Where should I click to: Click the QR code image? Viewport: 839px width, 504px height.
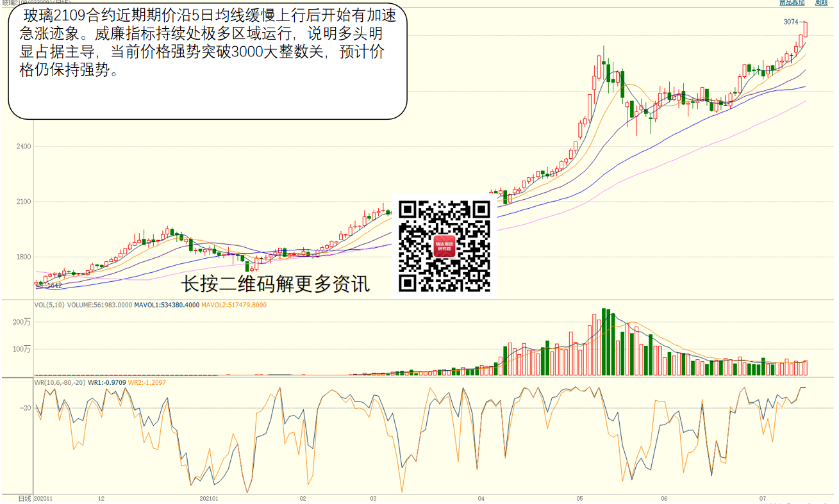(444, 246)
